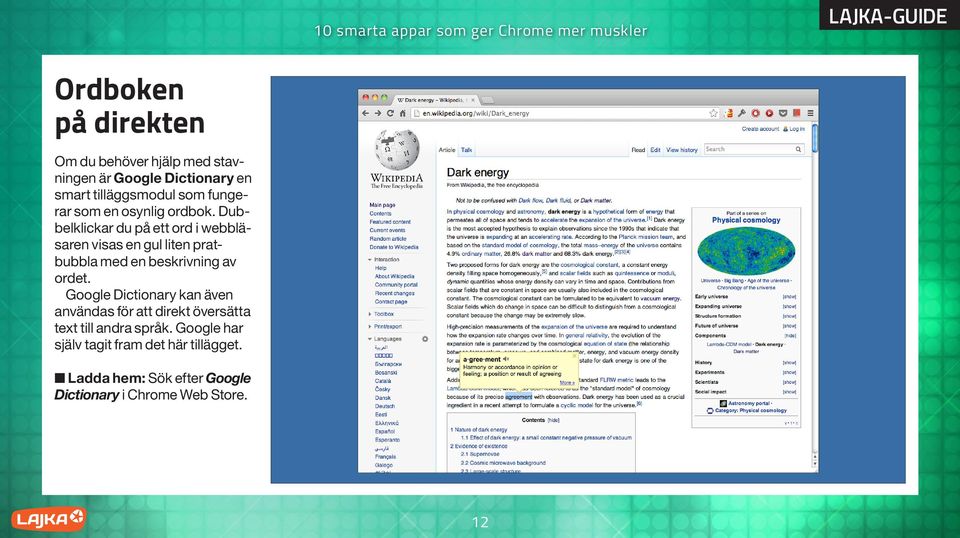Viewport: 960px width, 538px height.
Task: Hide the Contents table
Action: pyautogui.click(x=553, y=420)
